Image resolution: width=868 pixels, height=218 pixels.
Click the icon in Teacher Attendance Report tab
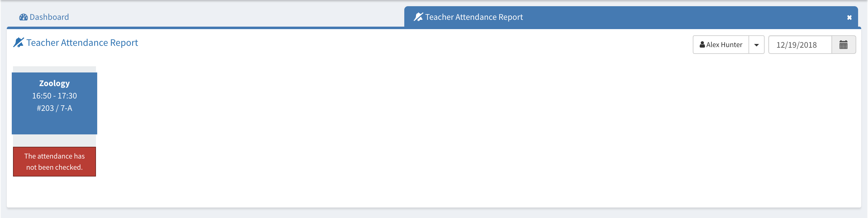(418, 17)
